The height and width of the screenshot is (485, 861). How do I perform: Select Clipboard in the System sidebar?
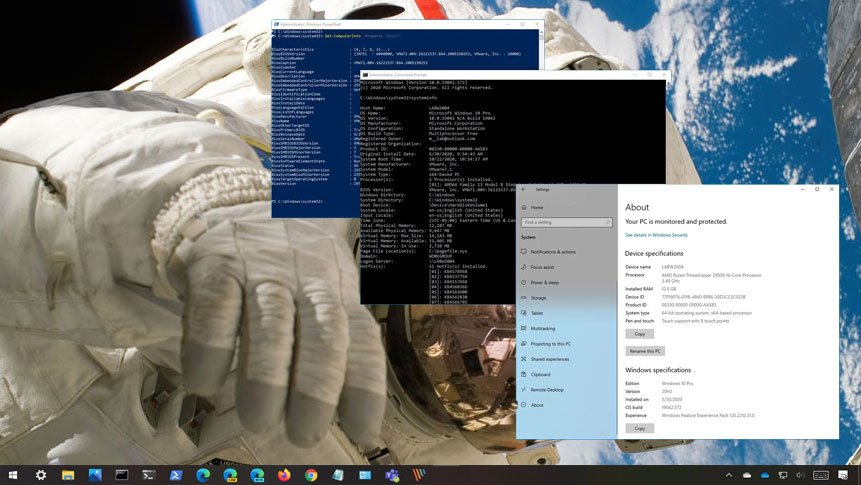click(540, 374)
